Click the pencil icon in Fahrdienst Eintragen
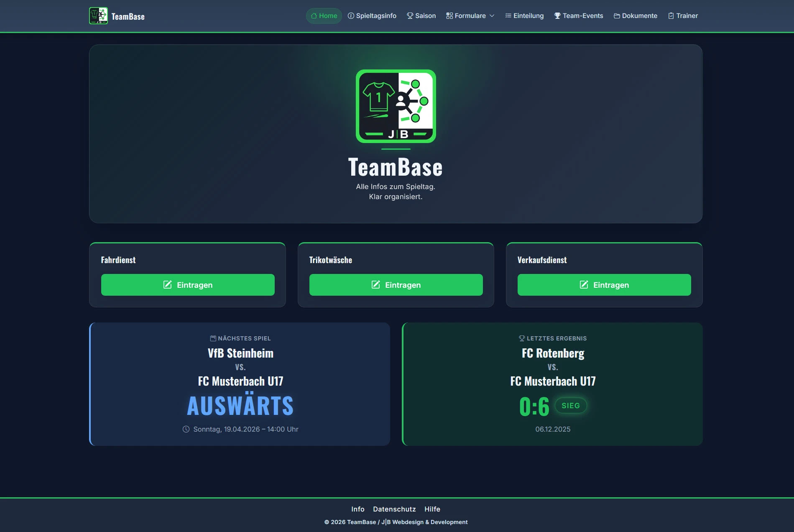This screenshot has height=532, width=794. pos(167,285)
